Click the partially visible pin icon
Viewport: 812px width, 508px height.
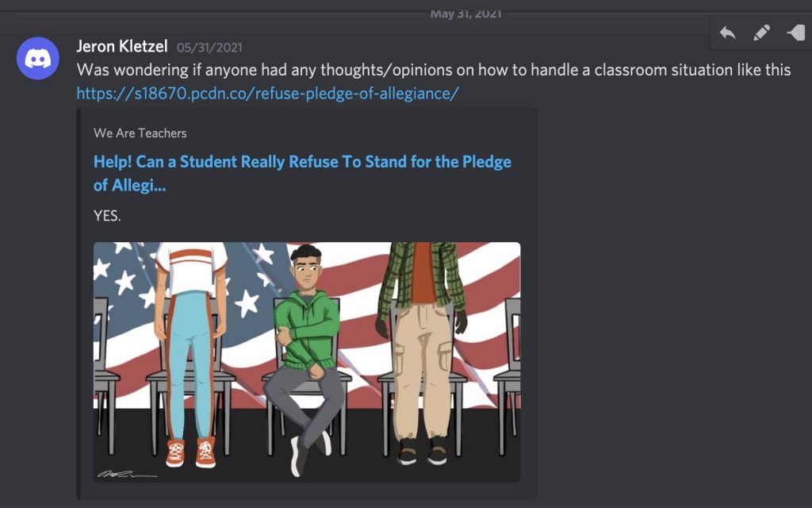(798, 33)
